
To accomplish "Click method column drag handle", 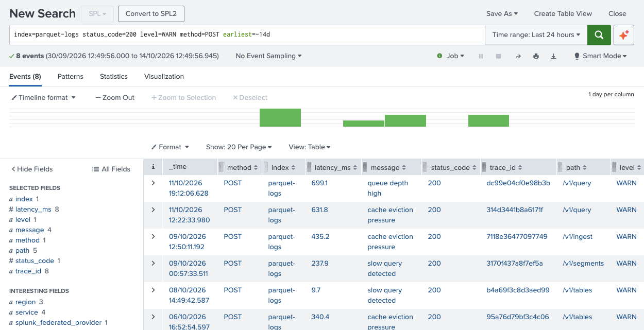I will click(222, 167).
